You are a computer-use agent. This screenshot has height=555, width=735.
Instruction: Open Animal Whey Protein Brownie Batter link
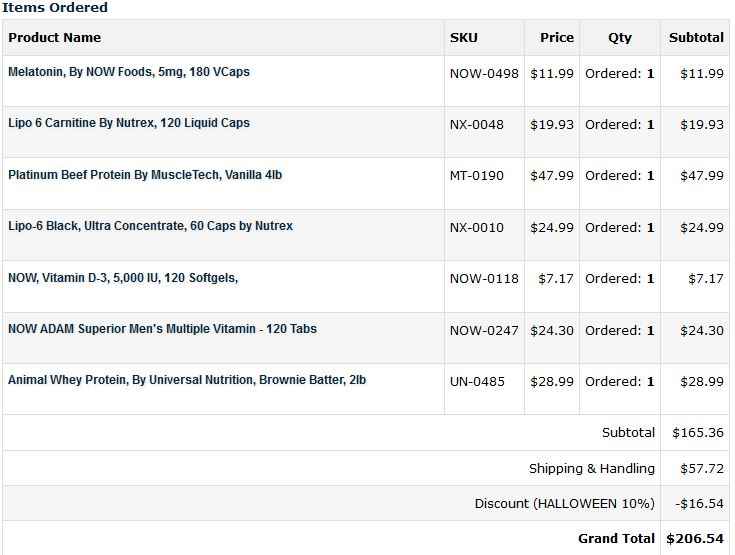coord(187,380)
